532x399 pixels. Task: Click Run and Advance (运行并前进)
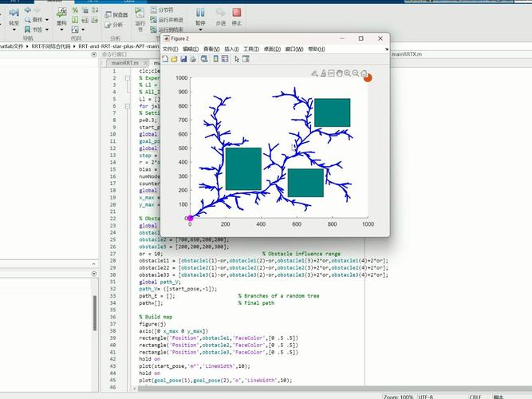click(x=167, y=20)
